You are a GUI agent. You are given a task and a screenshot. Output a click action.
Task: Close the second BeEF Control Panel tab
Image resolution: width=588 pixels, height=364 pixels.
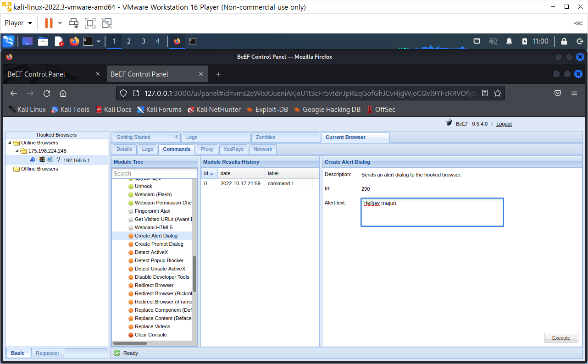click(x=201, y=74)
